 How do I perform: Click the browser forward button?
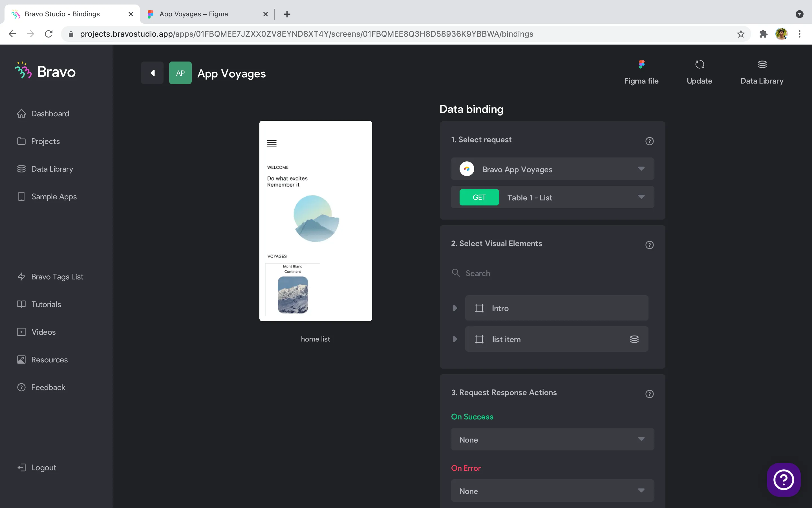tap(30, 34)
